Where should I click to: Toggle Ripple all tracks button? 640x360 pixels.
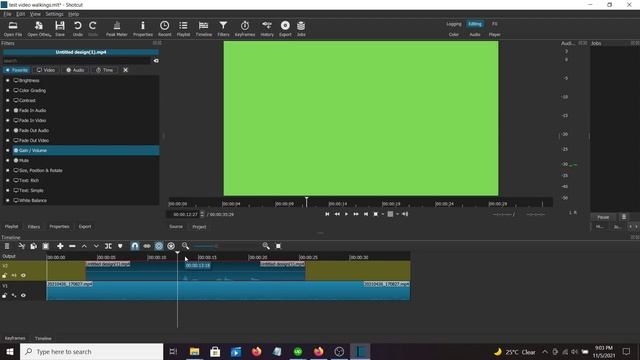click(x=171, y=246)
